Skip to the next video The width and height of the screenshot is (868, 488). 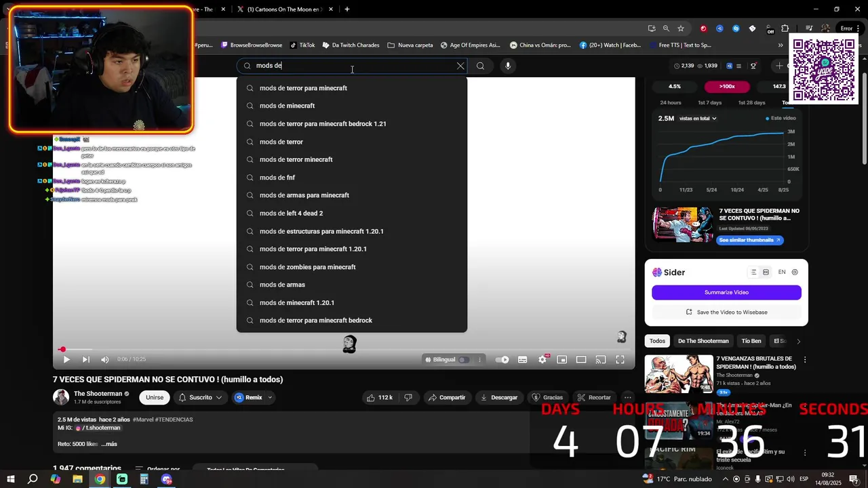pyautogui.click(x=85, y=360)
